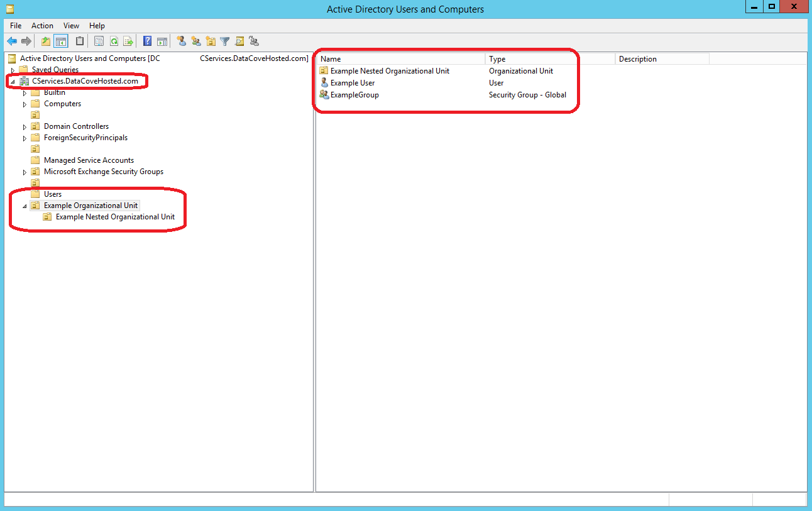Screen dimensions: 812x511
Task: Open the Action menu
Action: coord(41,26)
